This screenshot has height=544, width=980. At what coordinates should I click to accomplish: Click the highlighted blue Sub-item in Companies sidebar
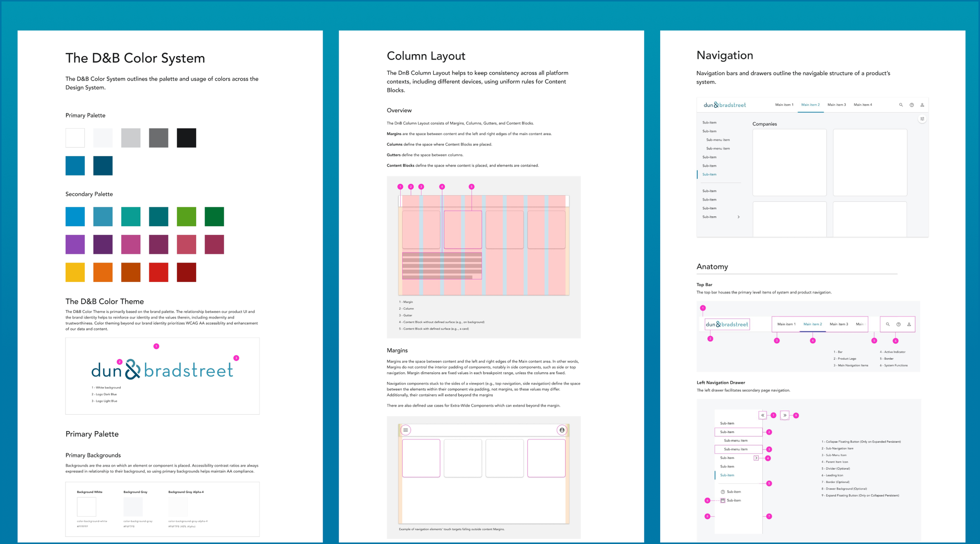pos(709,174)
